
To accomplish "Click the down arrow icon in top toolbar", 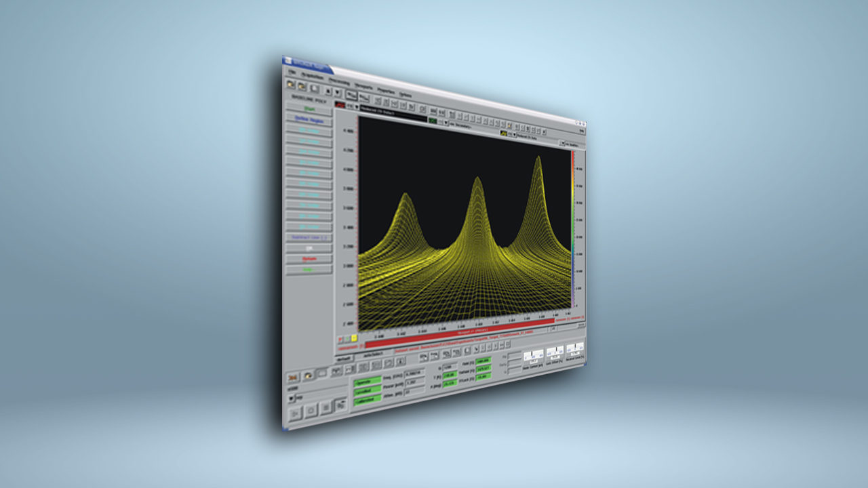I will (x=338, y=91).
